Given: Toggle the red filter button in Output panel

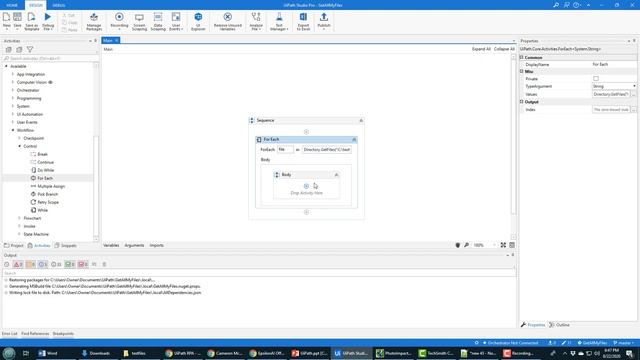Looking at the screenshot, I should click(83, 264).
